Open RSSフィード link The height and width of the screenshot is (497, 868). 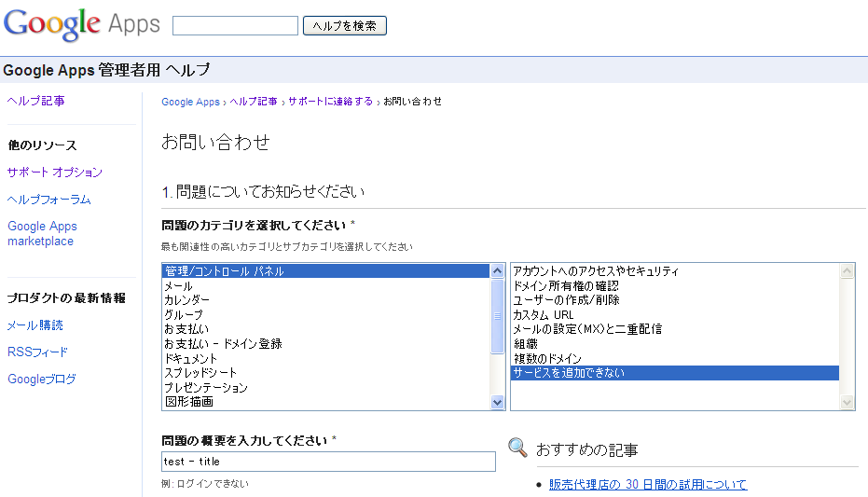37,352
